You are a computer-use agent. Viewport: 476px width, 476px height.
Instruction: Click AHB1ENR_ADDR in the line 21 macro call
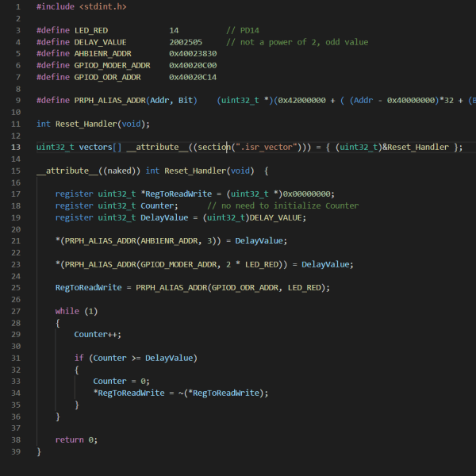tap(169, 241)
